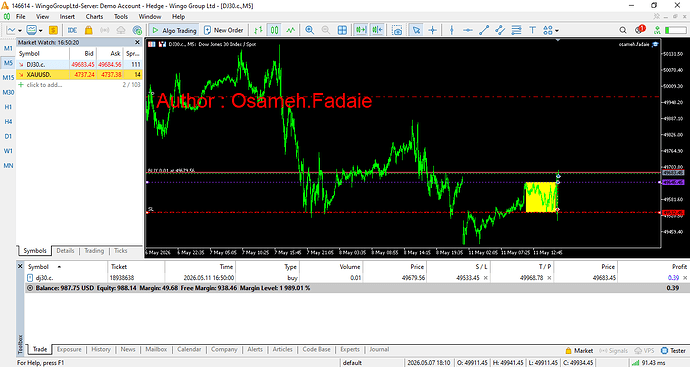The width and height of the screenshot is (690, 367).
Task: Select the DJ30.c row in Market Watch
Action: [79, 64]
